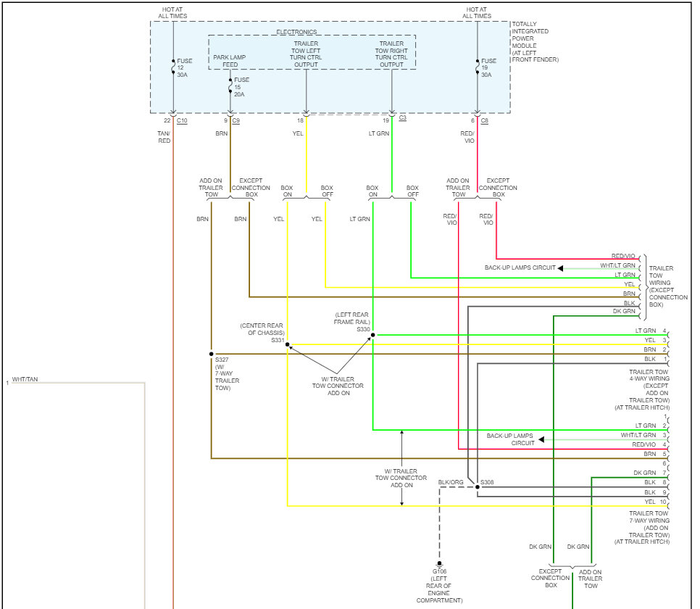Click "YEL 10" pin on the 7-way connector
This screenshot has width=700, height=609.
(x=655, y=502)
